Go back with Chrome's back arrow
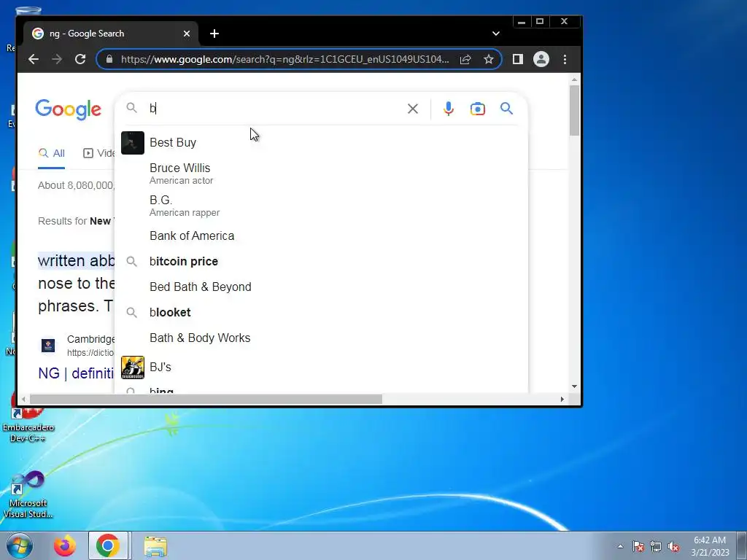The width and height of the screenshot is (747, 560). point(34,59)
